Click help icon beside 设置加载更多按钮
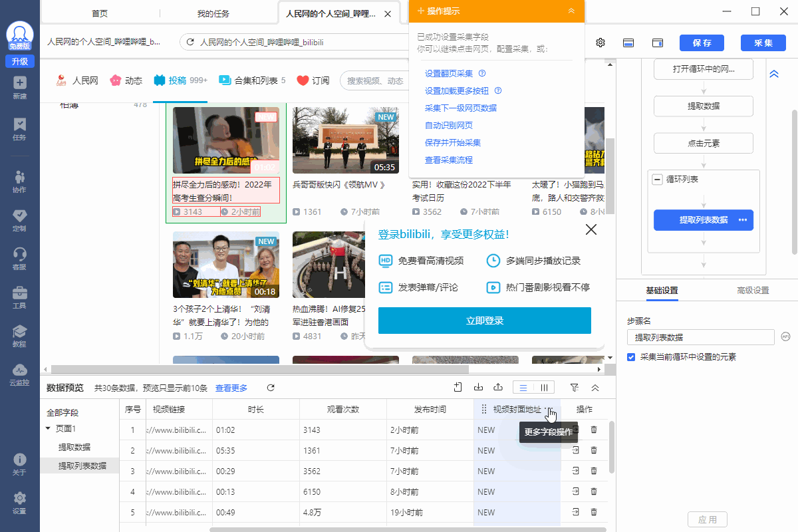Image resolution: width=798 pixels, height=532 pixels. click(x=497, y=91)
